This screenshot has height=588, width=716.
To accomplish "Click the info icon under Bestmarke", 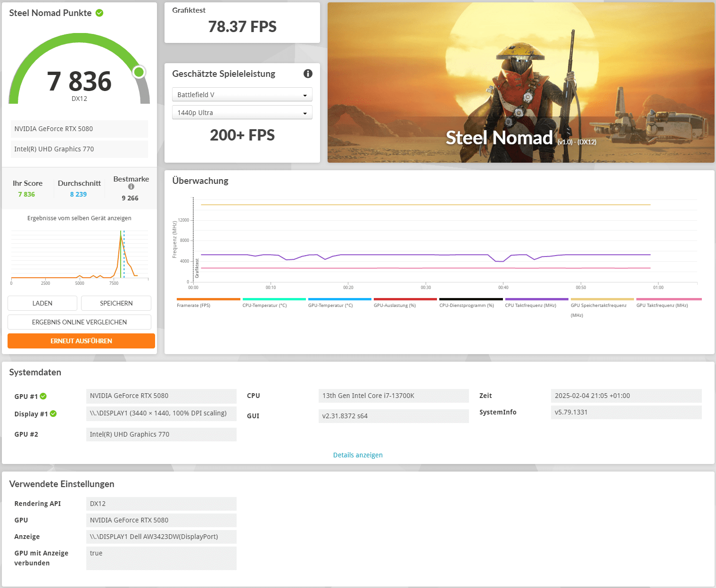I will pos(131,187).
